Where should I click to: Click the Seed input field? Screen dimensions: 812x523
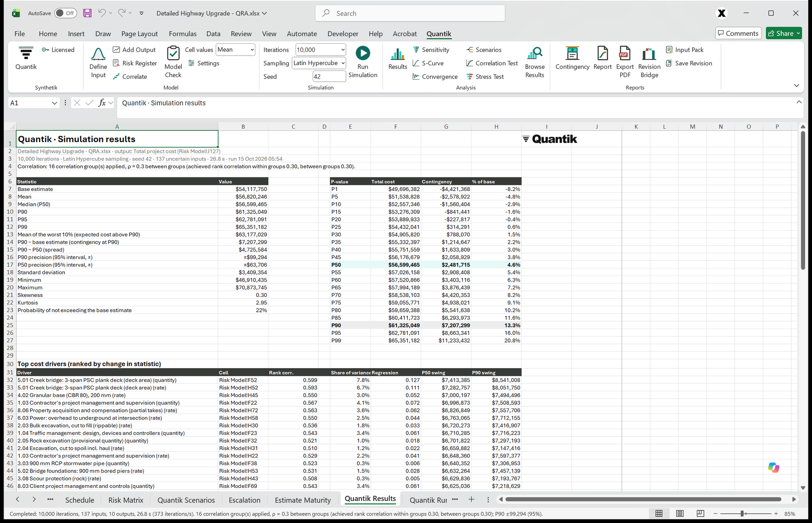(x=329, y=77)
